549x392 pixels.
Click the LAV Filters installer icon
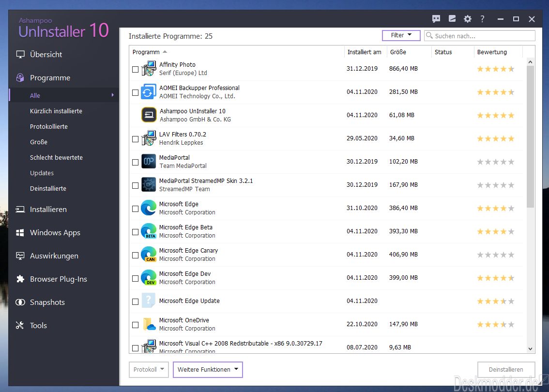[149, 138]
